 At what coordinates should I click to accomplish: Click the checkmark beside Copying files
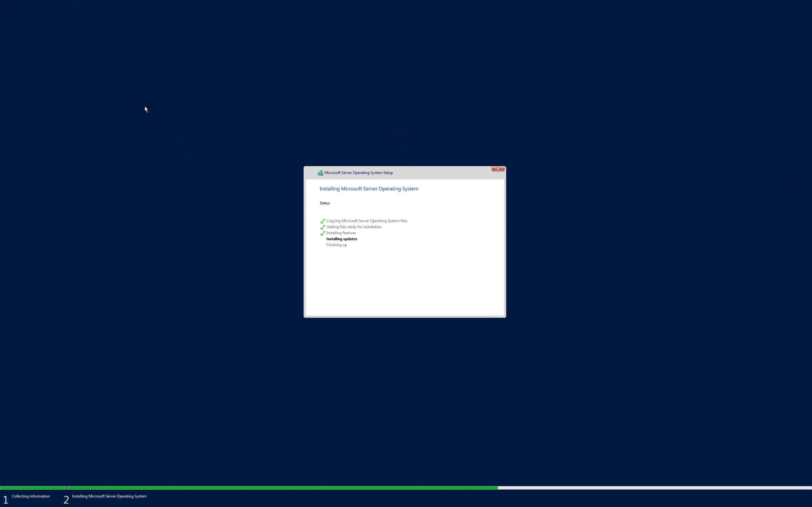click(x=322, y=221)
